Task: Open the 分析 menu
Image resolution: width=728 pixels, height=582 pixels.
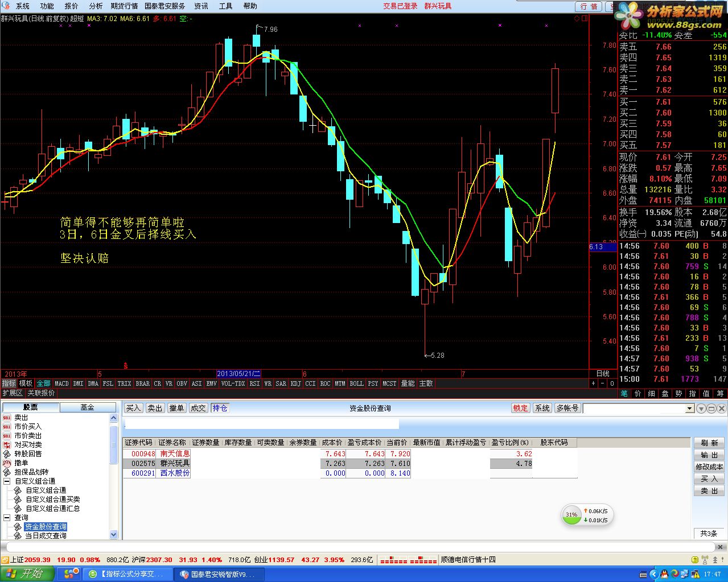Action: [x=96, y=6]
